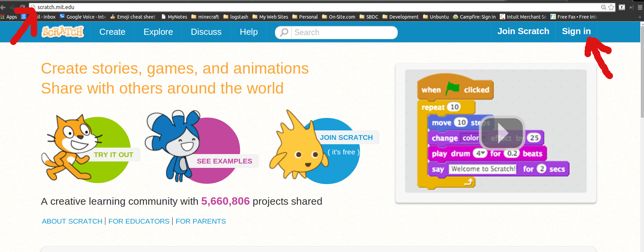Open the minecraft bookmarks folder
Screen dimensions: 644x252
205,17
